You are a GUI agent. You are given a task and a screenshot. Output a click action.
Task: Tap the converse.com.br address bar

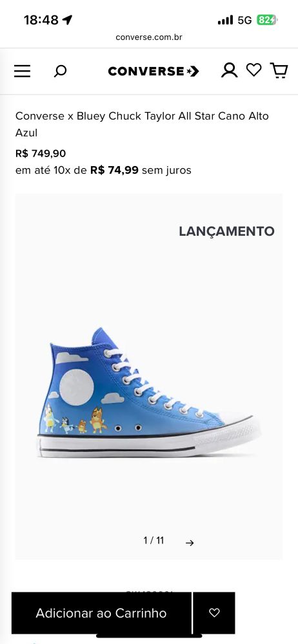[x=149, y=37]
